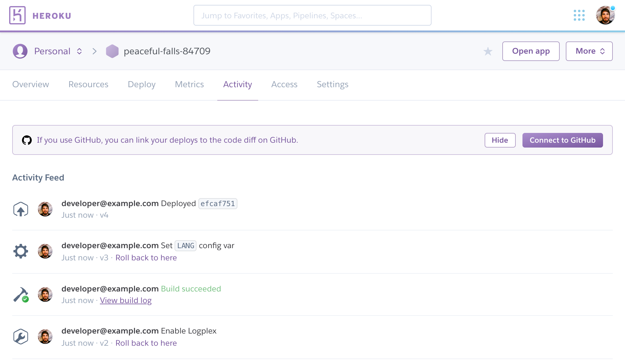Click the favorite star icon
Screen dimensions: 625x364
click(488, 51)
